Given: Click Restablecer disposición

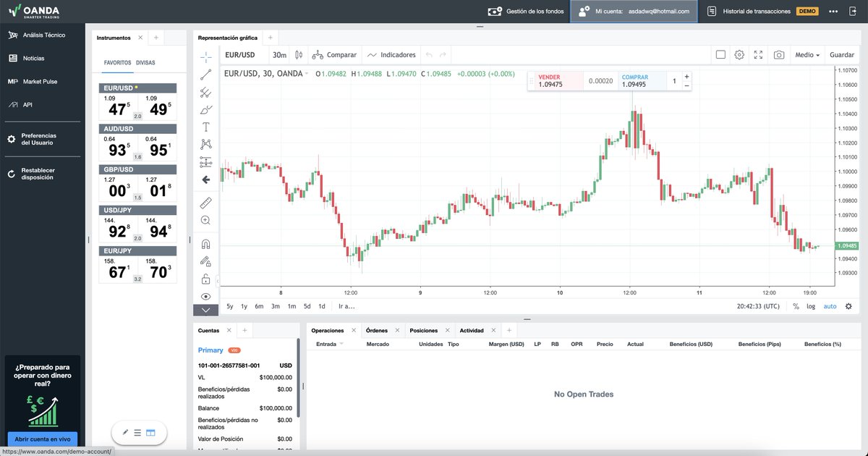Looking at the screenshot, I should coord(32,174).
